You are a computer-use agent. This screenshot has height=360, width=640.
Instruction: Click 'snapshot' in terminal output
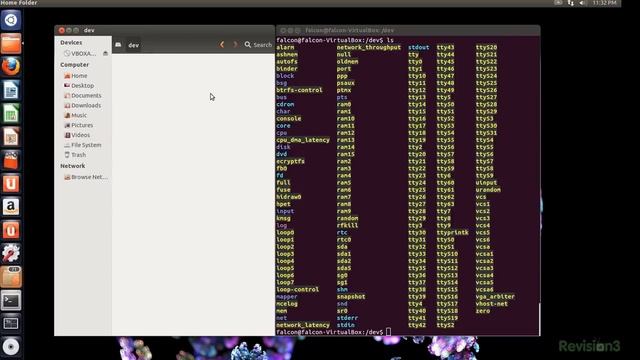(351, 297)
